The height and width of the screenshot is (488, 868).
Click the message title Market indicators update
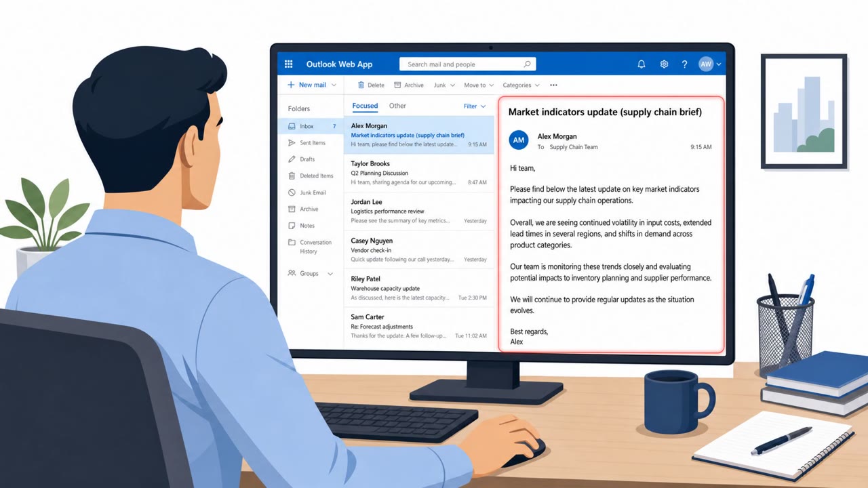click(605, 112)
